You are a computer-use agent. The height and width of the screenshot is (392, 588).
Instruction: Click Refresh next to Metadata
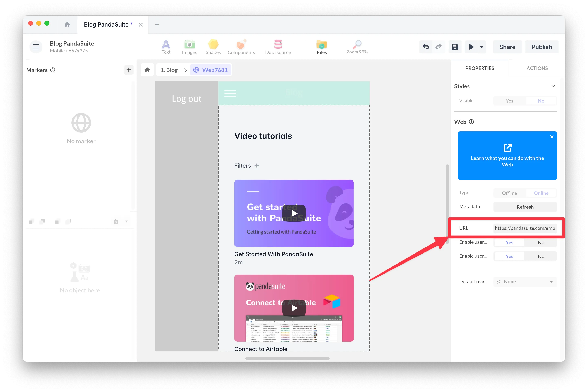pyautogui.click(x=525, y=207)
